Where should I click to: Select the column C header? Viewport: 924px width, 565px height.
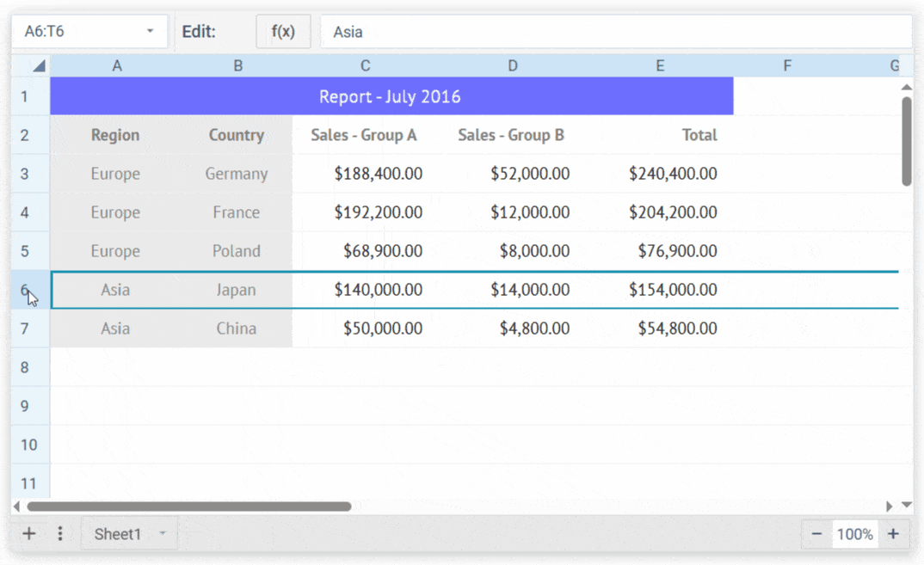tap(366, 66)
